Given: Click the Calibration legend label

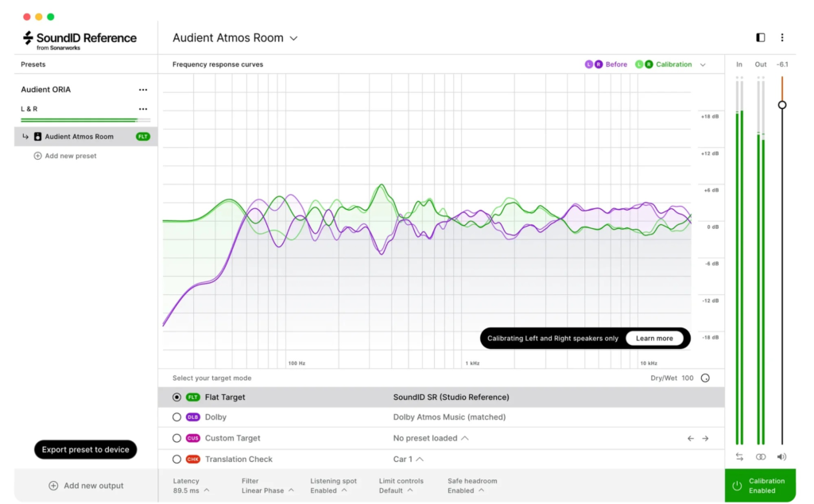Looking at the screenshot, I should [x=673, y=64].
